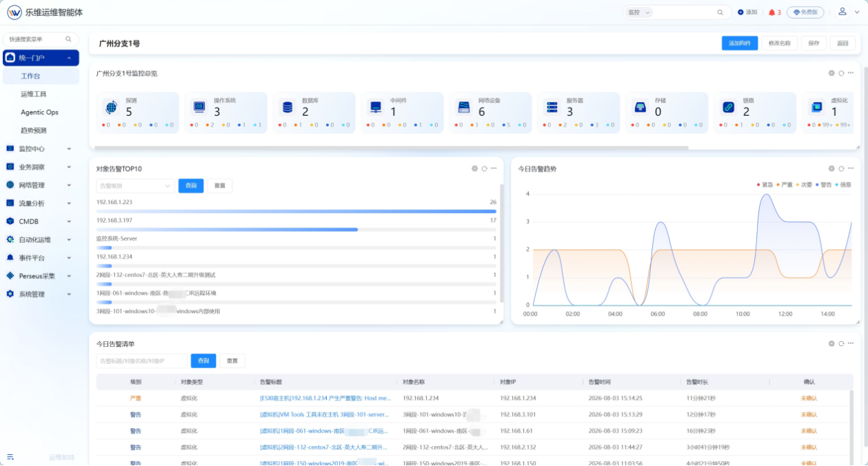This screenshot has width=868, height=466.
Task: Collapse the sidebar using bottom-left menu icon
Action: tap(10, 457)
